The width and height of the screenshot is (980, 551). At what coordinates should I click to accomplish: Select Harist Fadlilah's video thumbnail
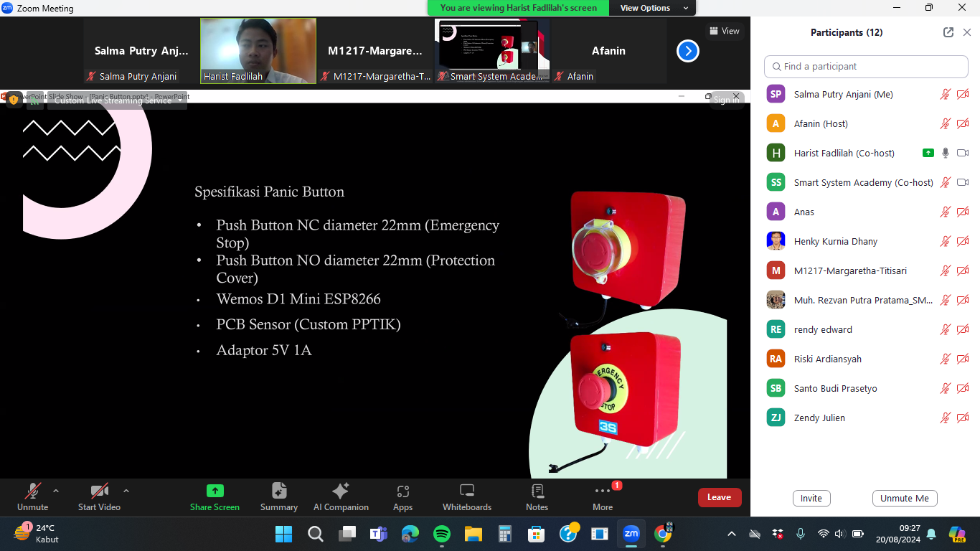point(258,51)
